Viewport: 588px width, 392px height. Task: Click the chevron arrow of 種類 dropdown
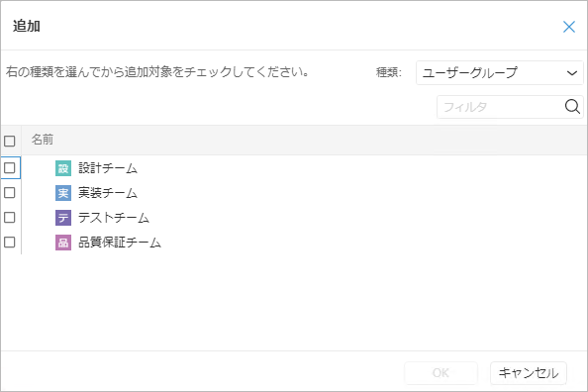(x=572, y=73)
